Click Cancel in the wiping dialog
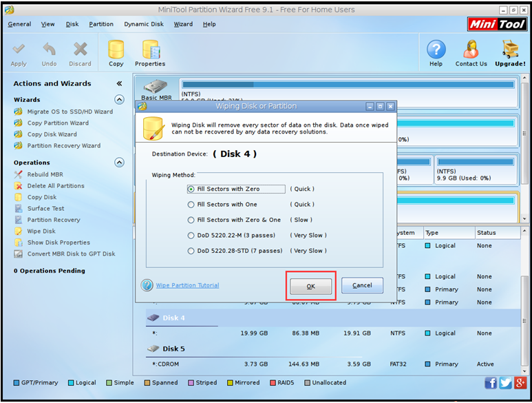This screenshot has width=532, height=403. coord(362,285)
